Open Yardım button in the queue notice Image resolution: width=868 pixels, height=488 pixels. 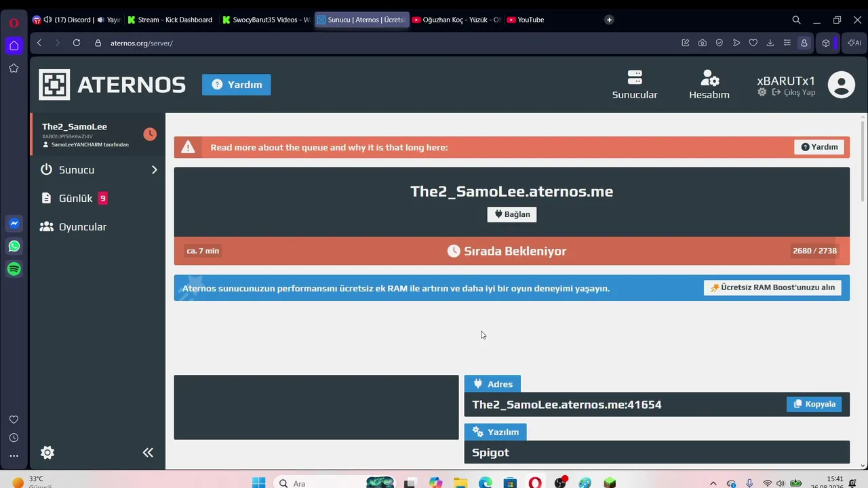pos(819,147)
